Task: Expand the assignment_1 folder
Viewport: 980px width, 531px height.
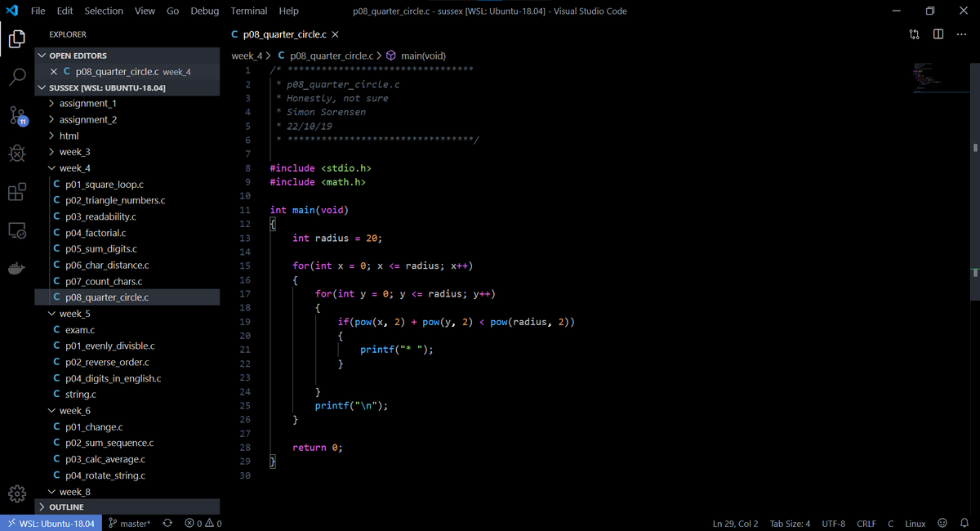Action: pos(87,104)
